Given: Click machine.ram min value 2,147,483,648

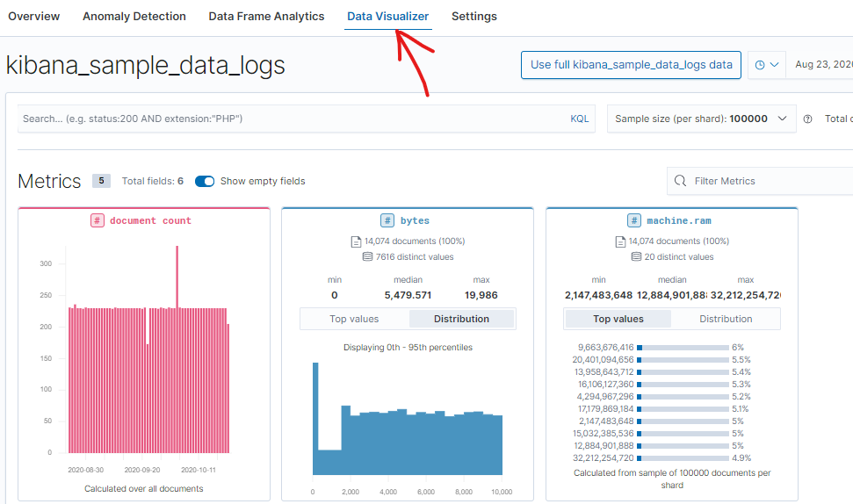Looking at the screenshot, I should (598, 295).
